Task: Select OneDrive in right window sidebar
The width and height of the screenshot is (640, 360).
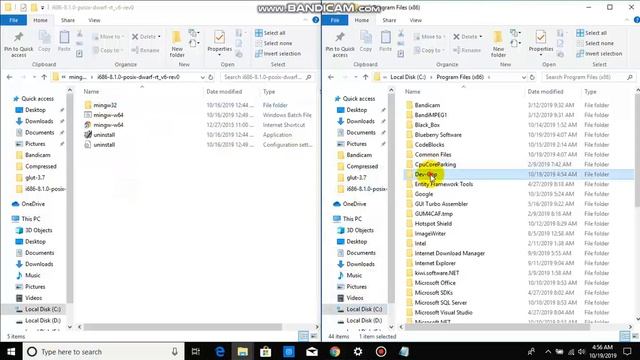Action: pyautogui.click(x=354, y=204)
